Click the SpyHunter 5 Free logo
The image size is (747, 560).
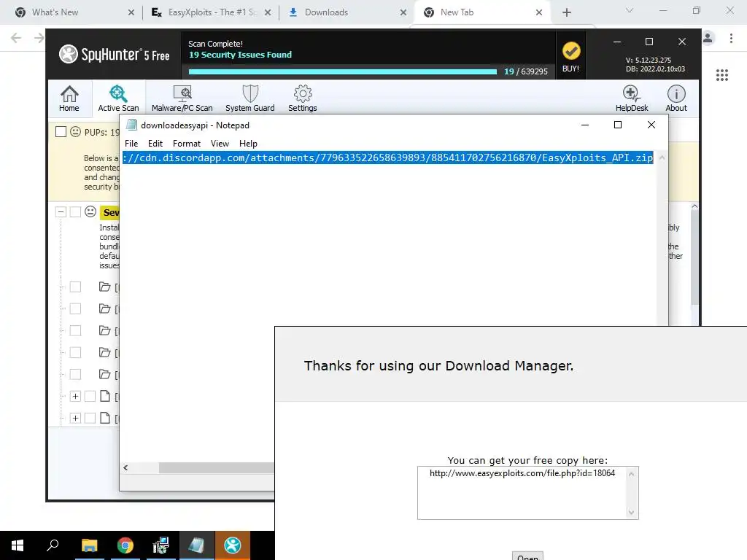(x=115, y=54)
